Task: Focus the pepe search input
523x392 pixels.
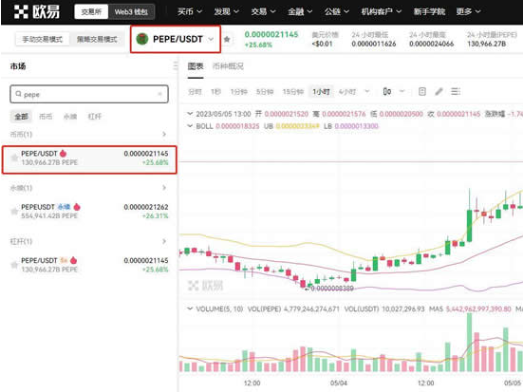Action: point(89,94)
